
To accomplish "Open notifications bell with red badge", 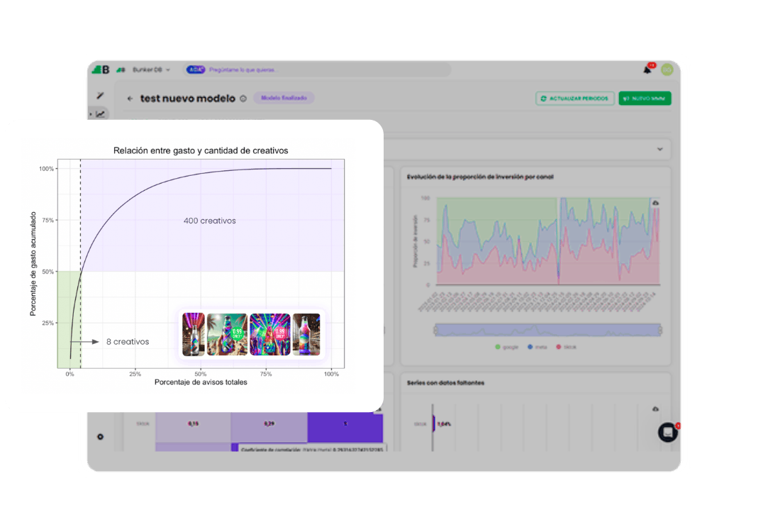I will 648,69.
